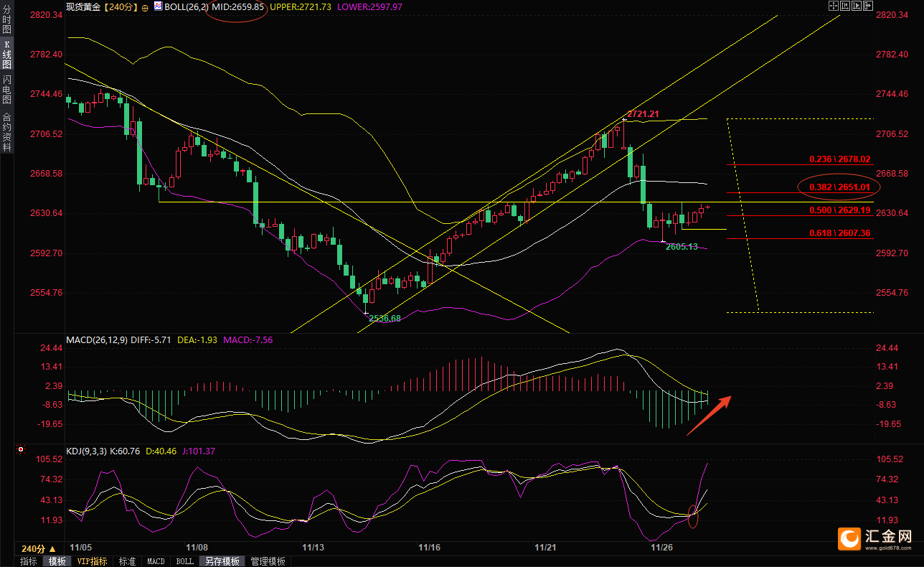924x567 pixels.
Task: Click the K:60.76 value
Action: [125, 451]
